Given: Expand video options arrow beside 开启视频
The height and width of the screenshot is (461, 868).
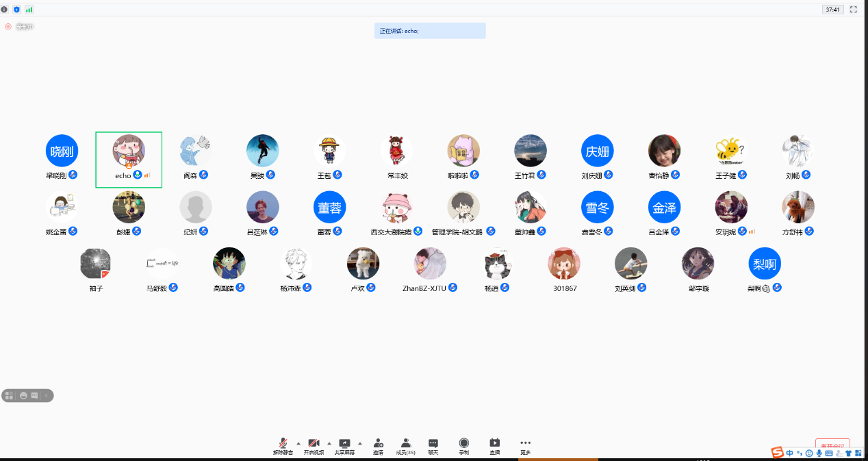Looking at the screenshot, I should point(329,443).
